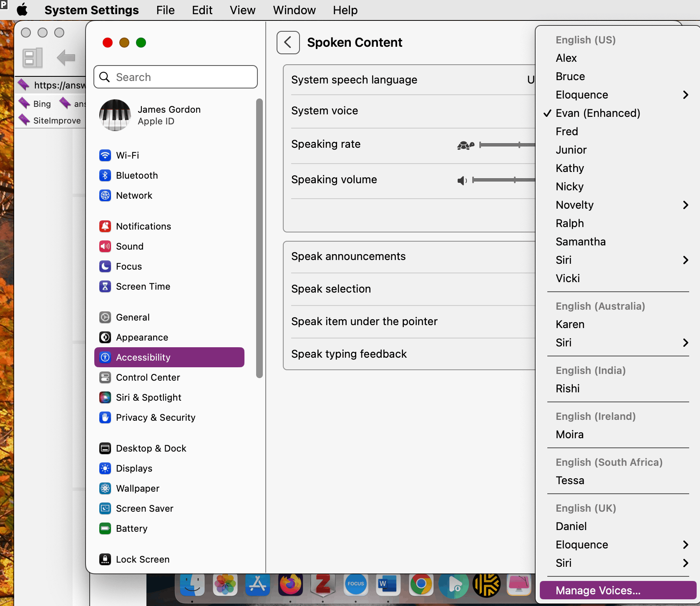700x606 pixels.
Task: Click the back arrow in background window
Action: point(66,58)
